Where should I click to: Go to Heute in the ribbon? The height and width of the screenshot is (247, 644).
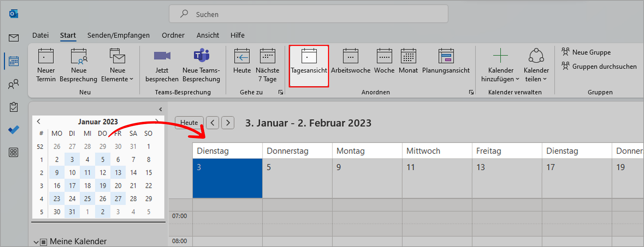pyautogui.click(x=242, y=61)
